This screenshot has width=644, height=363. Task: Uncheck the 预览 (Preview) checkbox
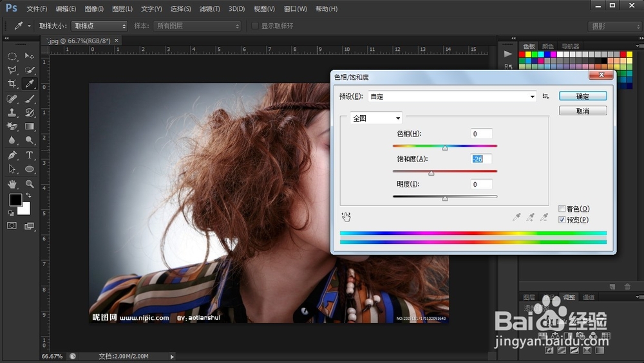[562, 219]
